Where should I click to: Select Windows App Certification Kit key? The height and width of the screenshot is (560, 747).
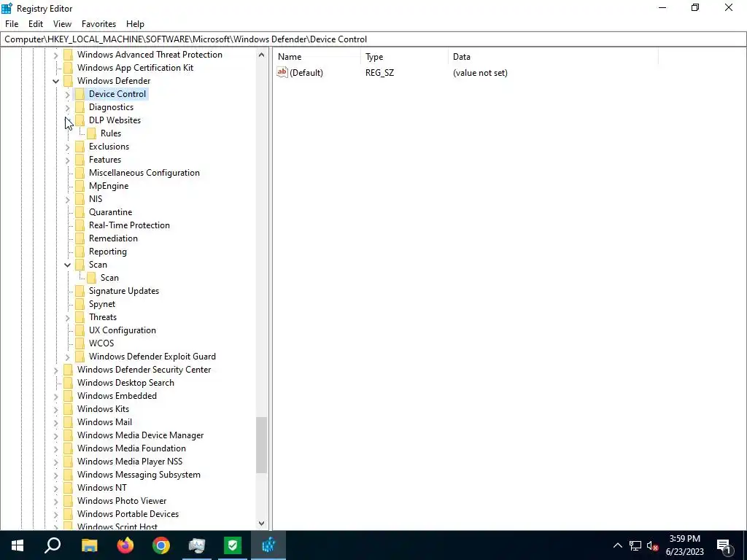click(x=135, y=68)
